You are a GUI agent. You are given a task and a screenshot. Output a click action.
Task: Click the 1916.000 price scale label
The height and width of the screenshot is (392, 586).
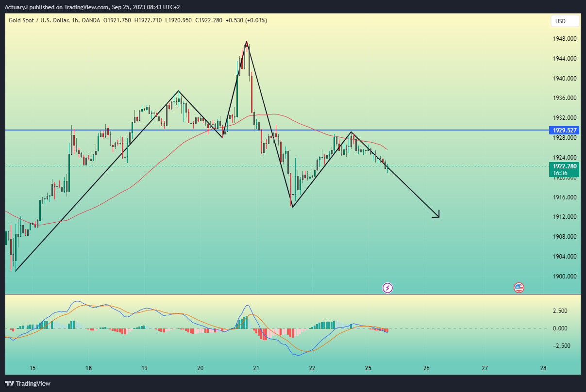click(x=565, y=197)
